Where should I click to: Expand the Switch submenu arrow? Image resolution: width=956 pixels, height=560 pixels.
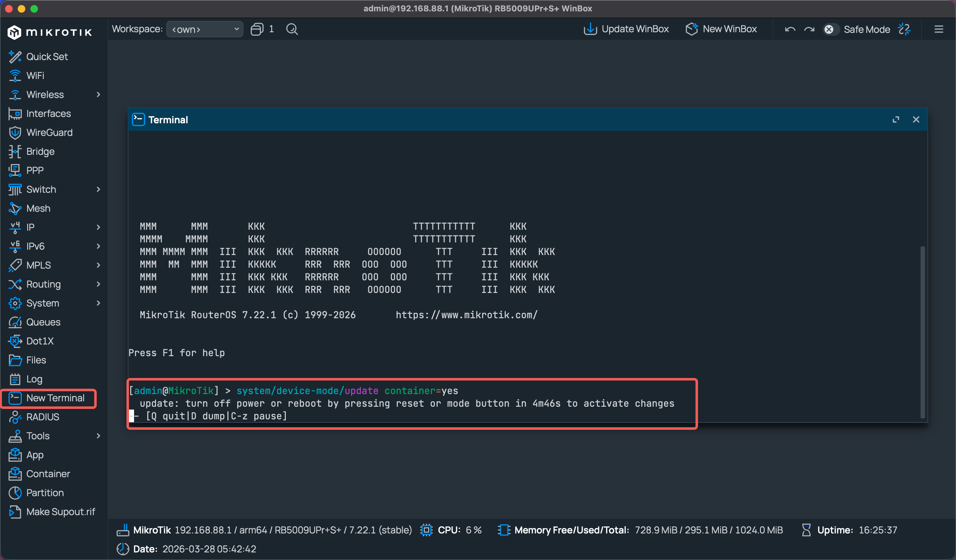[x=98, y=189]
